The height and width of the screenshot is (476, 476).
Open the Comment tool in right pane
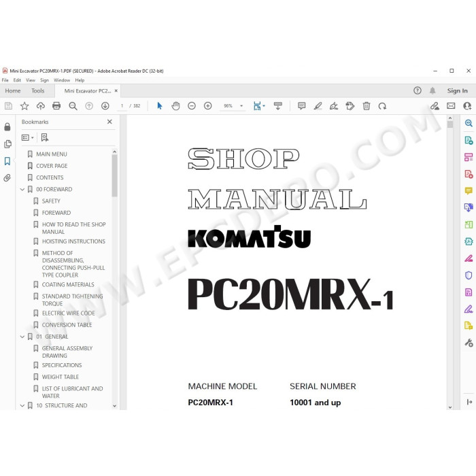469,190
